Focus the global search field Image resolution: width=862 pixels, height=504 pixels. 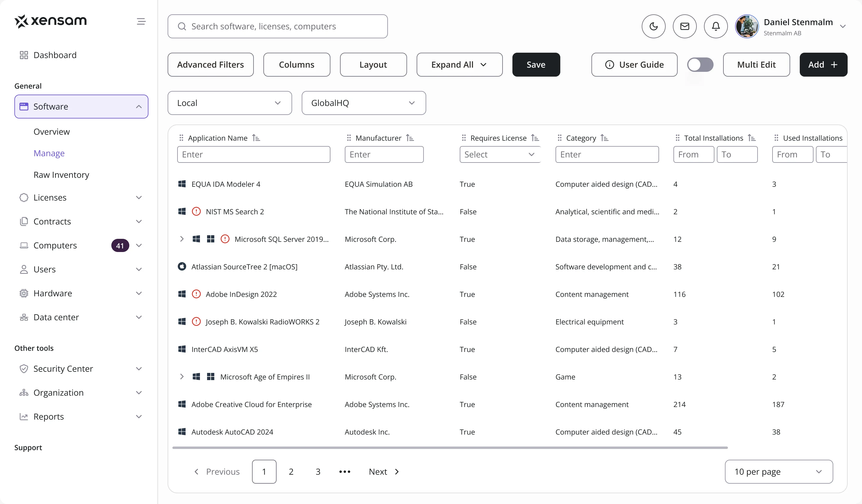[x=278, y=26]
